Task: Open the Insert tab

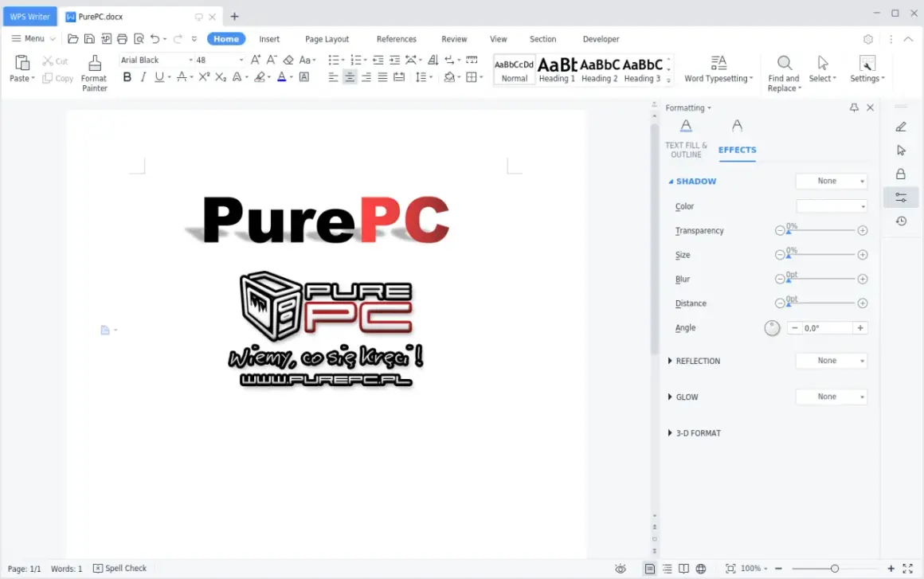Action: pyautogui.click(x=269, y=39)
